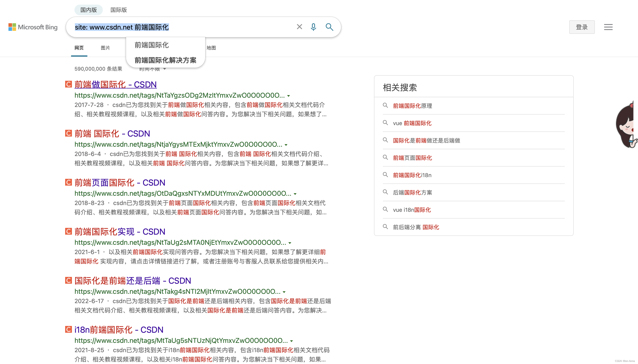Search related term vue 前端国际化
Viewport: 638px width, 364px height.
(x=412, y=123)
